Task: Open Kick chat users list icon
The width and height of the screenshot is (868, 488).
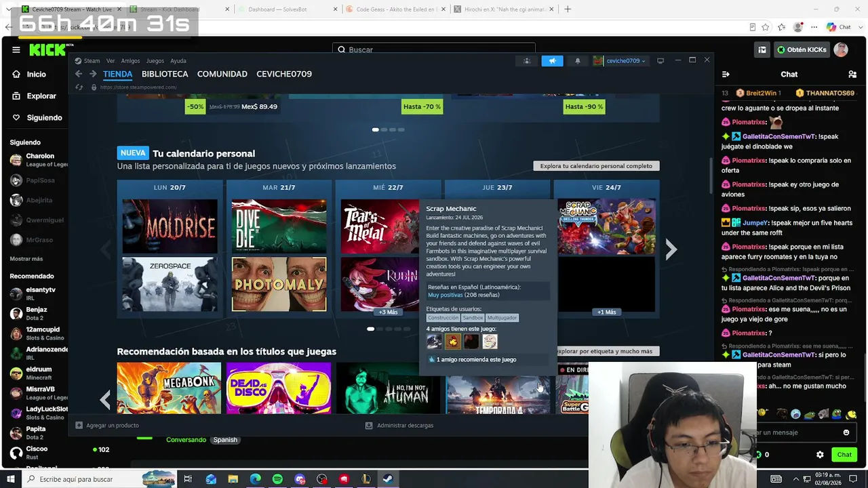Action: (852, 75)
